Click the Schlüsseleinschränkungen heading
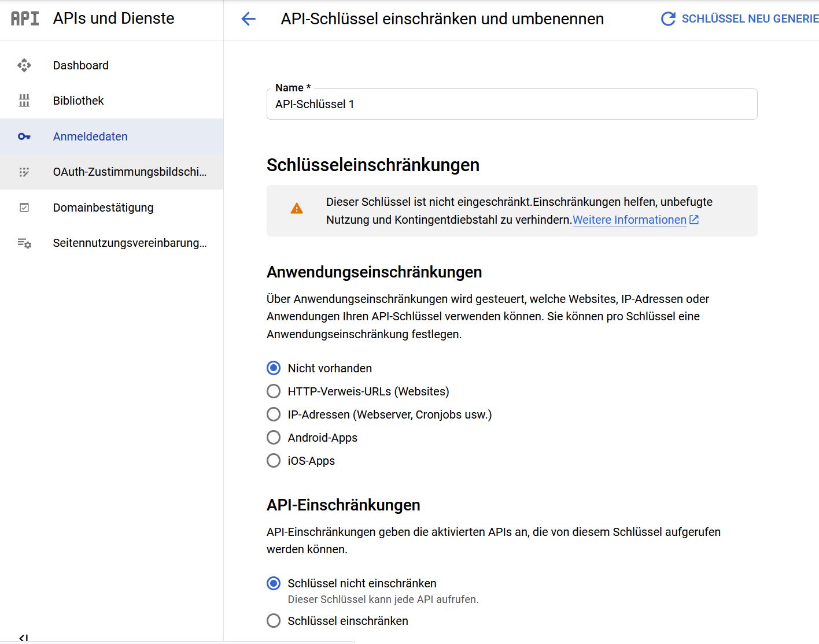Screen dimensions: 819x644 373,165
